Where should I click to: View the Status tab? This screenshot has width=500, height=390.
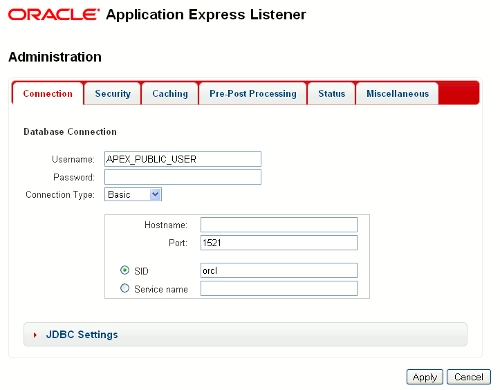pos(331,94)
